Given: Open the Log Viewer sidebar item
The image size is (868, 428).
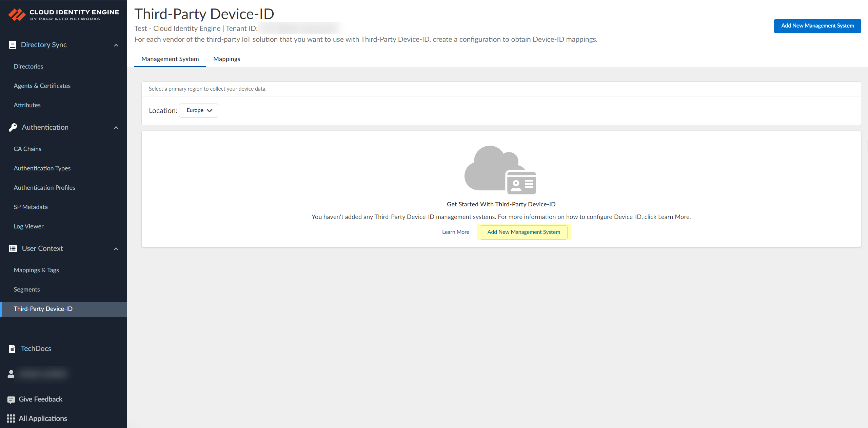Looking at the screenshot, I should click(28, 226).
